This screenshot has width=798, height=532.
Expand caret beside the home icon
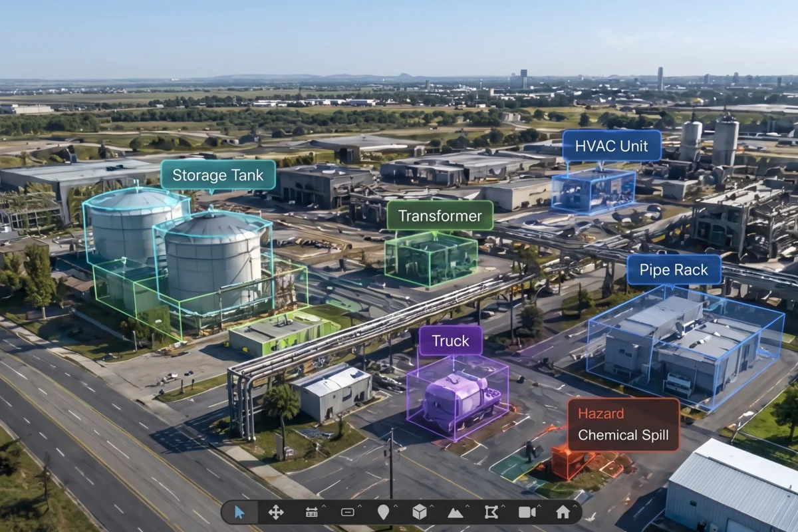[575, 507]
